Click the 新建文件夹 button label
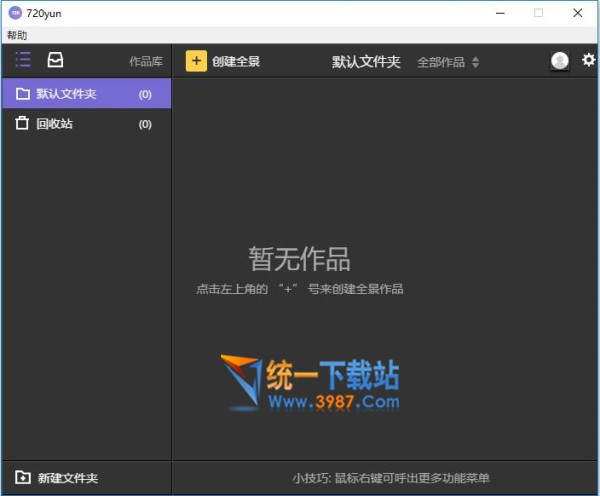Screen dimensions: 600x496 (x=68, y=478)
